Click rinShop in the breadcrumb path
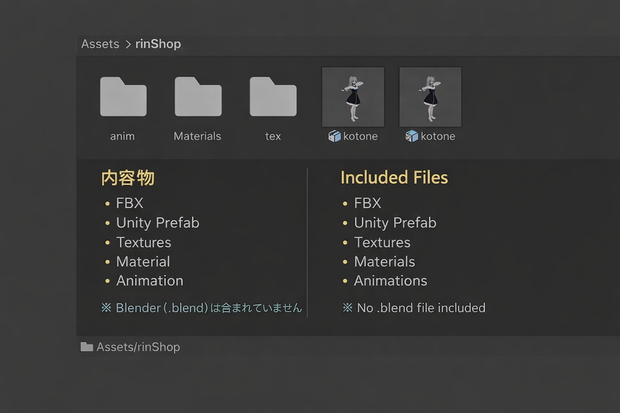The width and height of the screenshot is (620, 413). point(158,44)
